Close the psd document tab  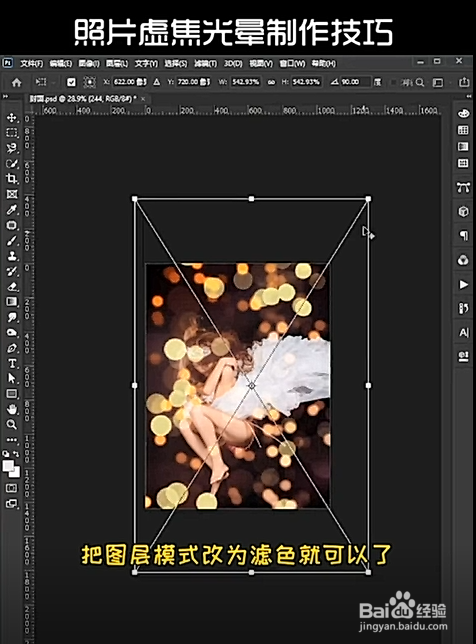tap(143, 99)
